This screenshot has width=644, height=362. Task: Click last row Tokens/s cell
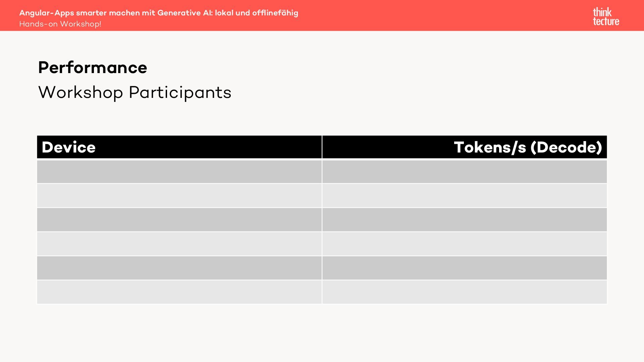click(465, 292)
